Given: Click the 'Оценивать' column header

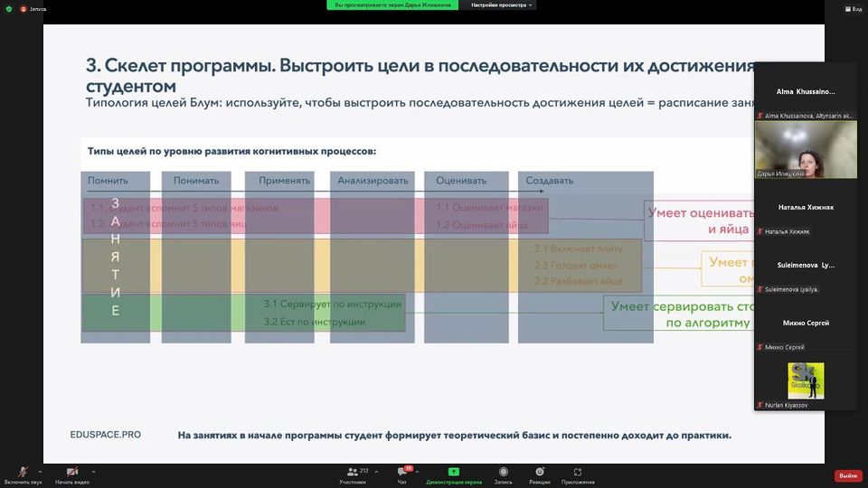Looking at the screenshot, I should pyautogui.click(x=460, y=181).
